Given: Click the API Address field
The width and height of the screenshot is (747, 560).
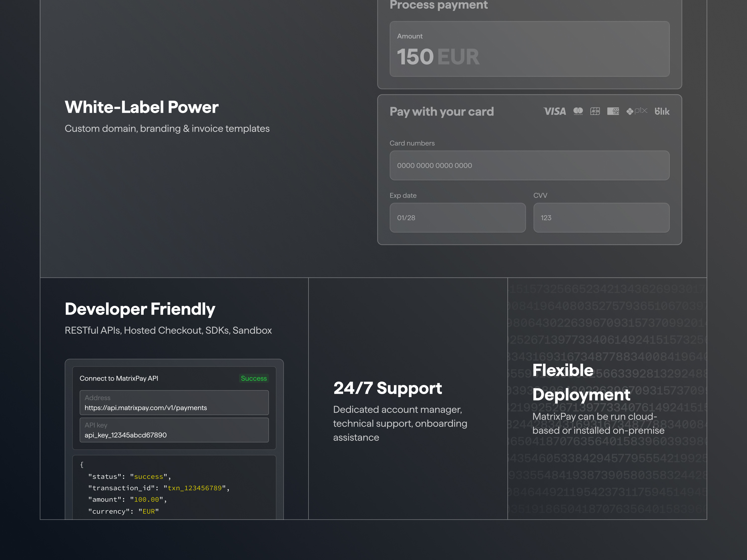Looking at the screenshot, I should click(x=174, y=403).
